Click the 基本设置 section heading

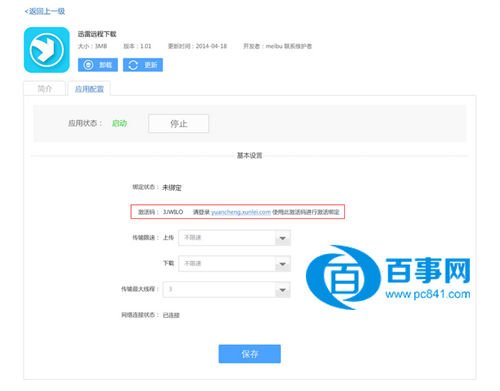point(250,155)
